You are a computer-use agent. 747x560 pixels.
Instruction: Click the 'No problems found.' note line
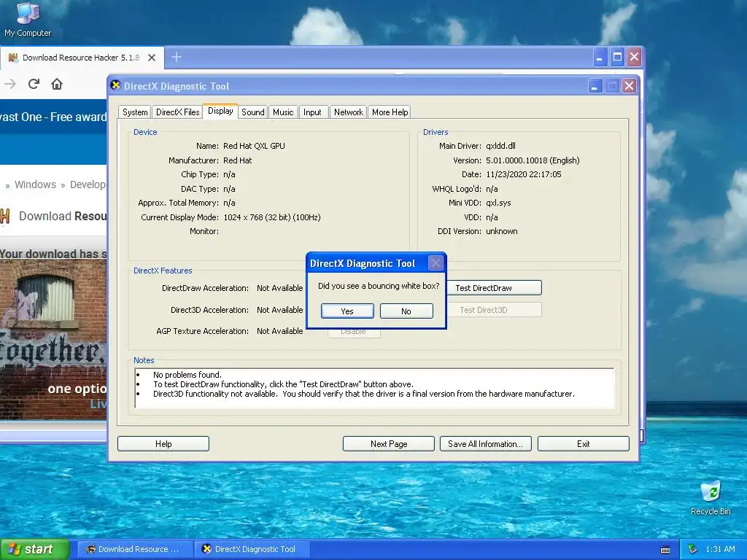tap(187, 375)
